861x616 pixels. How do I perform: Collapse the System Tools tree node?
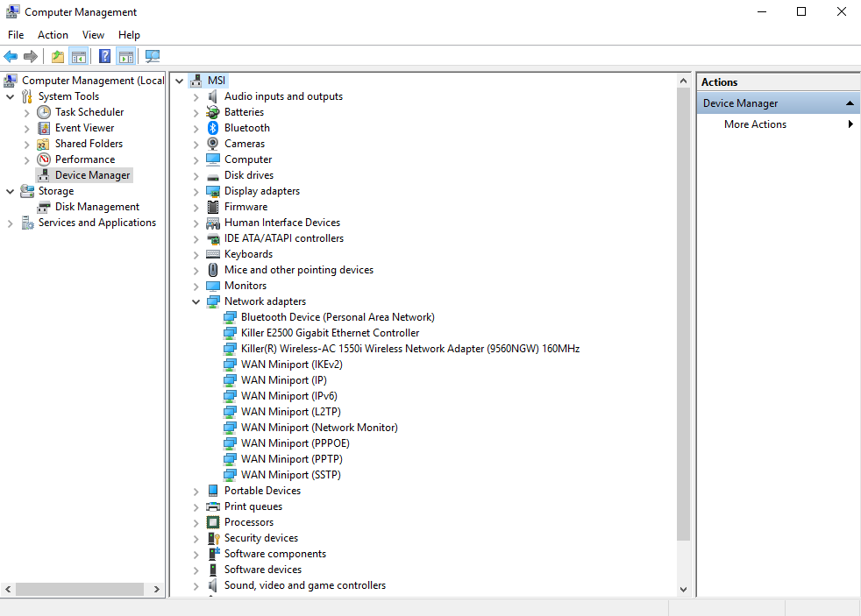[x=10, y=96]
